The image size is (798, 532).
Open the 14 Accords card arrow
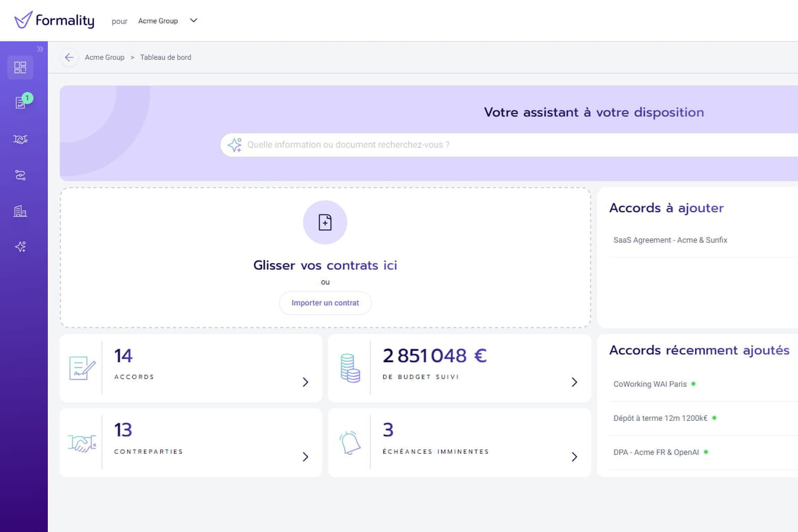pyautogui.click(x=305, y=382)
